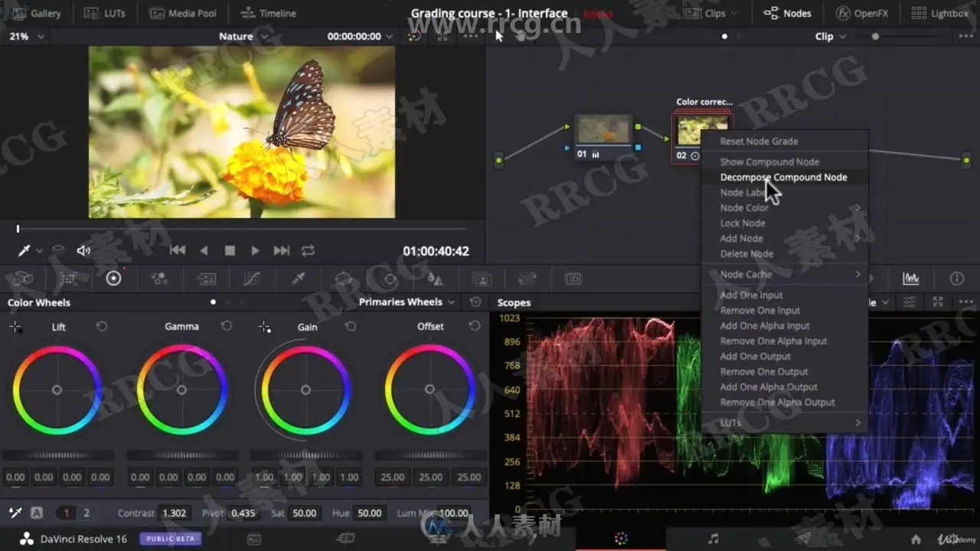Image resolution: width=980 pixels, height=551 pixels.
Task: Go to the Color page icon
Action: click(x=621, y=539)
